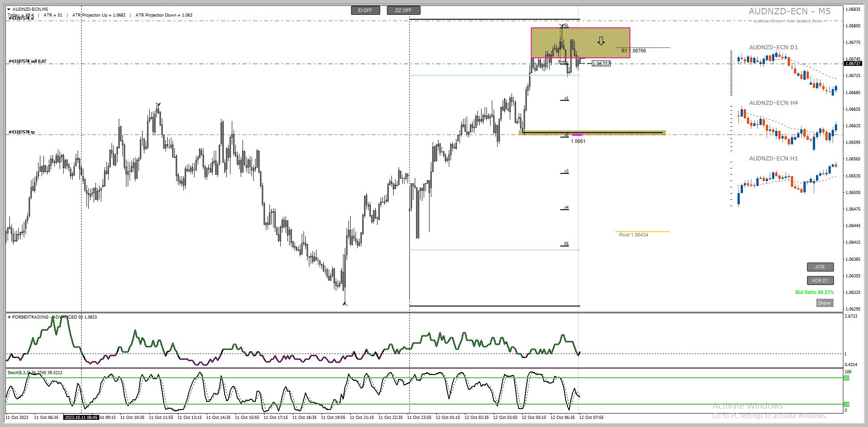Click the ATR Projection Up = 1.0682 text
This screenshot has height=427, width=868.
click(99, 15)
